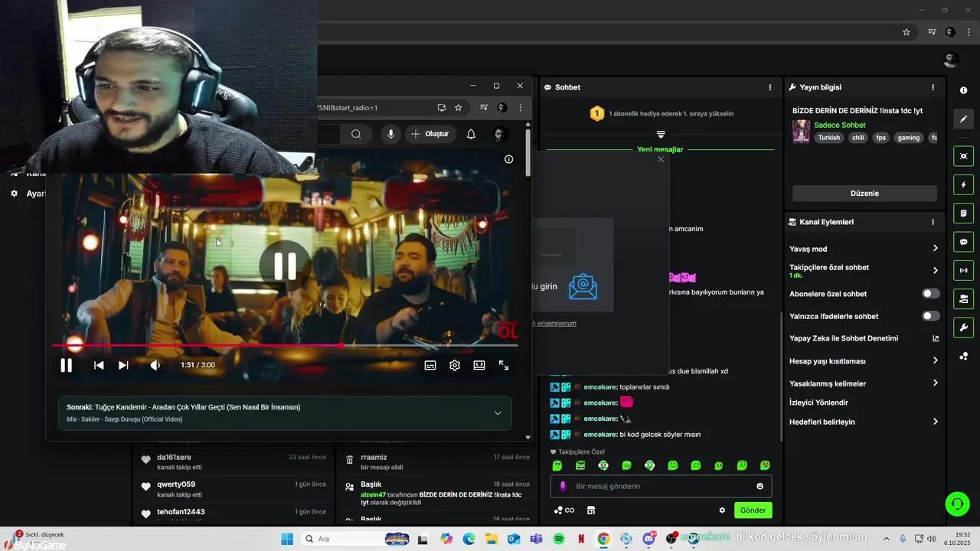The image size is (980, 551).
Task: Expand Takipçilere özel sohbet setting
Action: click(x=864, y=270)
